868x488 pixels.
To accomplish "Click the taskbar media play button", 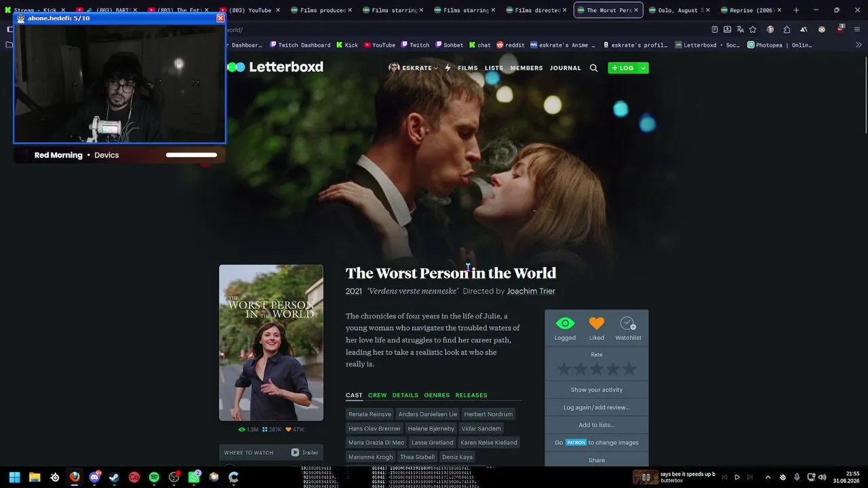I will pyautogui.click(x=737, y=477).
